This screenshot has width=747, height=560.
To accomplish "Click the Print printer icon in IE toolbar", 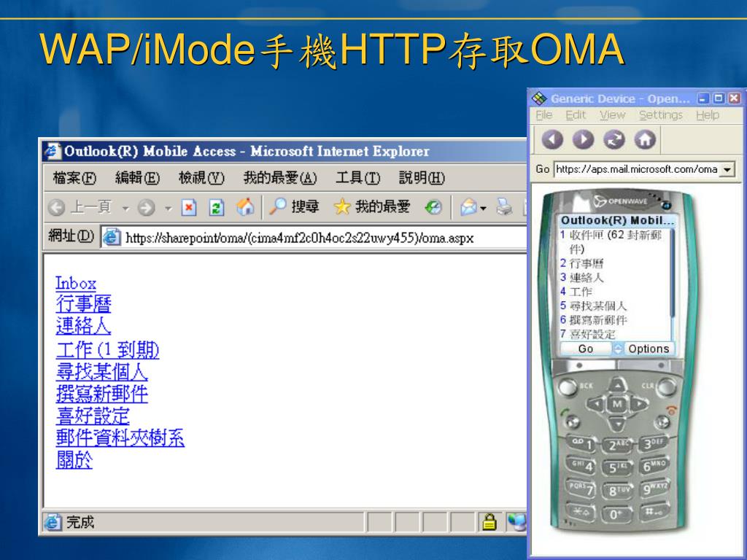I will (x=505, y=207).
